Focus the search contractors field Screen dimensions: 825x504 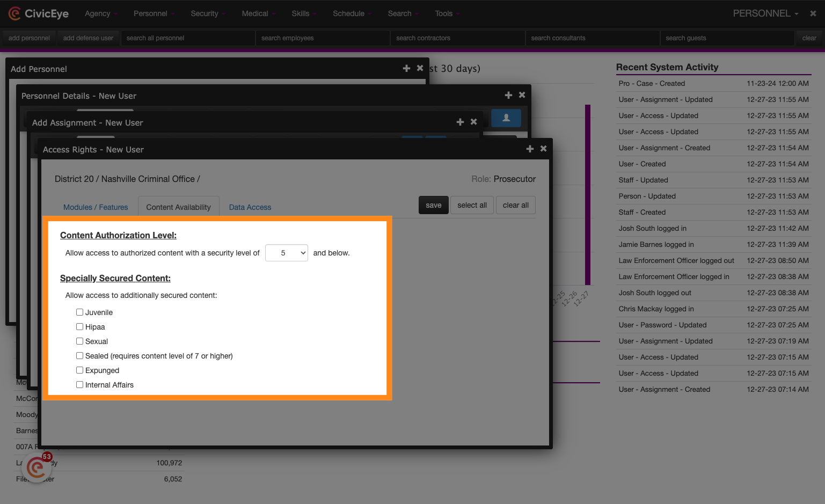pyautogui.click(x=458, y=38)
